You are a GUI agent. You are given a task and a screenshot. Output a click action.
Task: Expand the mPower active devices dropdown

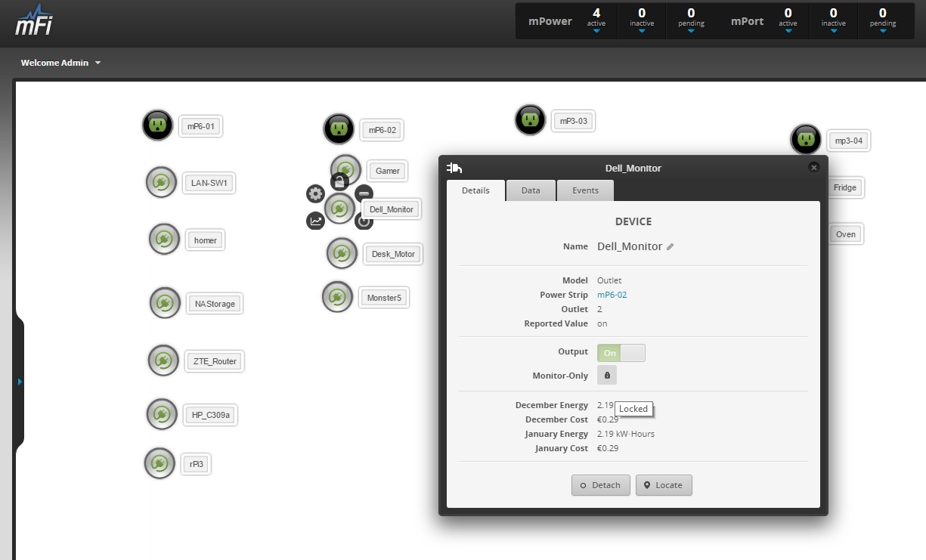[596, 31]
